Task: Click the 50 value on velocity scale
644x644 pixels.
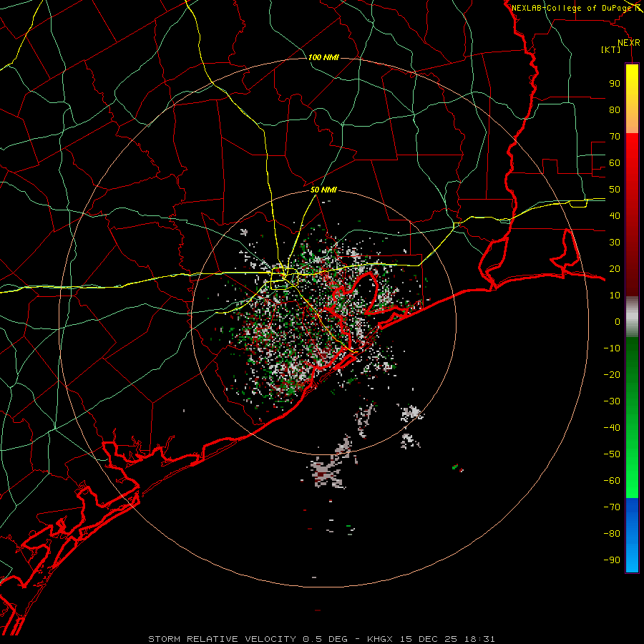Action: click(615, 190)
